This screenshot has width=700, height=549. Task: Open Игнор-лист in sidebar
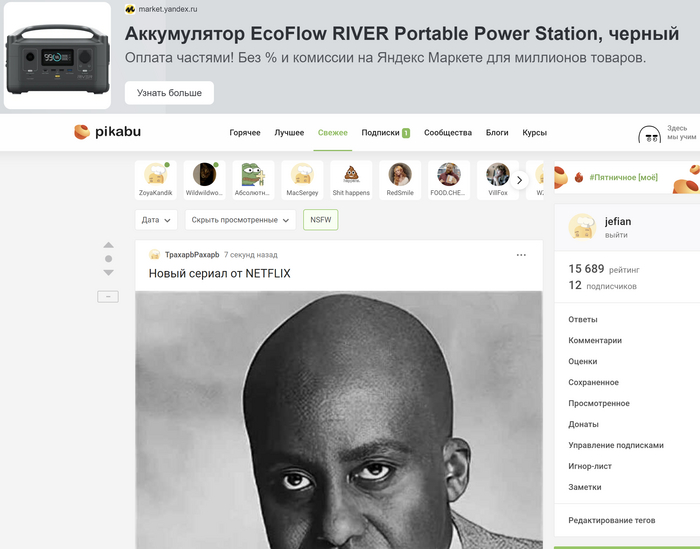[590, 466]
